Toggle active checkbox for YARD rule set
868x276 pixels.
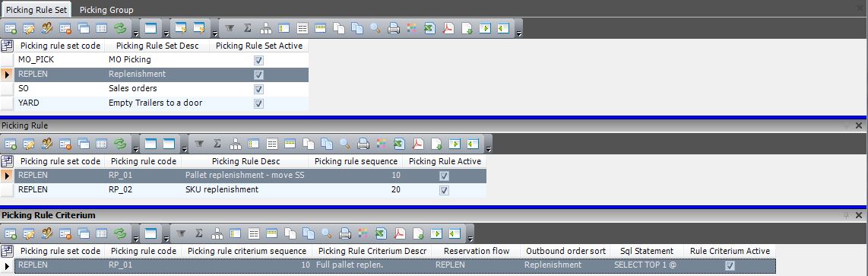(x=258, y=103)
